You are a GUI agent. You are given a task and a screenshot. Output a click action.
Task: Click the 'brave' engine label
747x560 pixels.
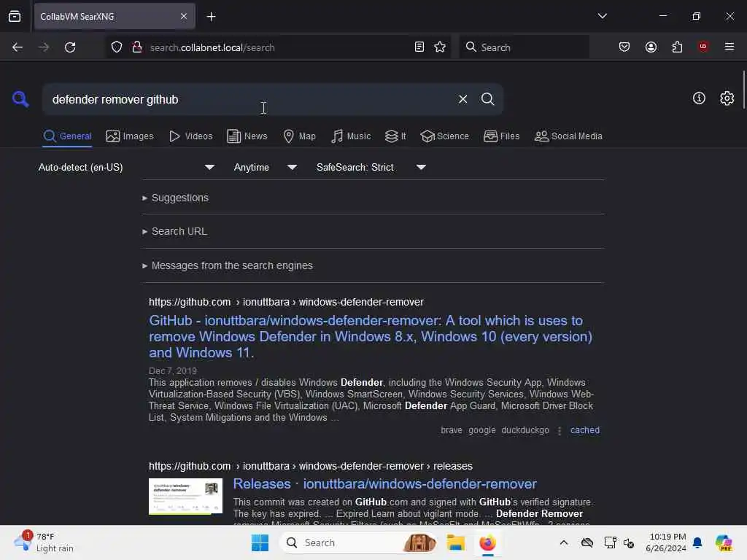click(x=451, y=430)
